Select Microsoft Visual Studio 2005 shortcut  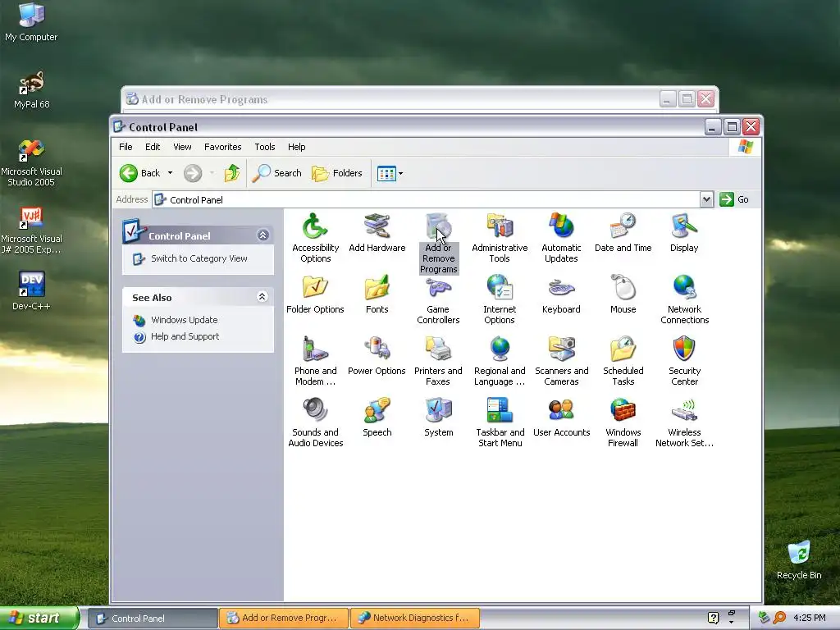tap(32, 162)
